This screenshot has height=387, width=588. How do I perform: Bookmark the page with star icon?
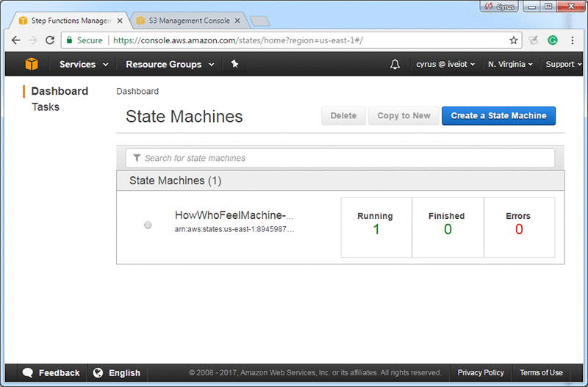pyautogui.click(x=513, y=40)
